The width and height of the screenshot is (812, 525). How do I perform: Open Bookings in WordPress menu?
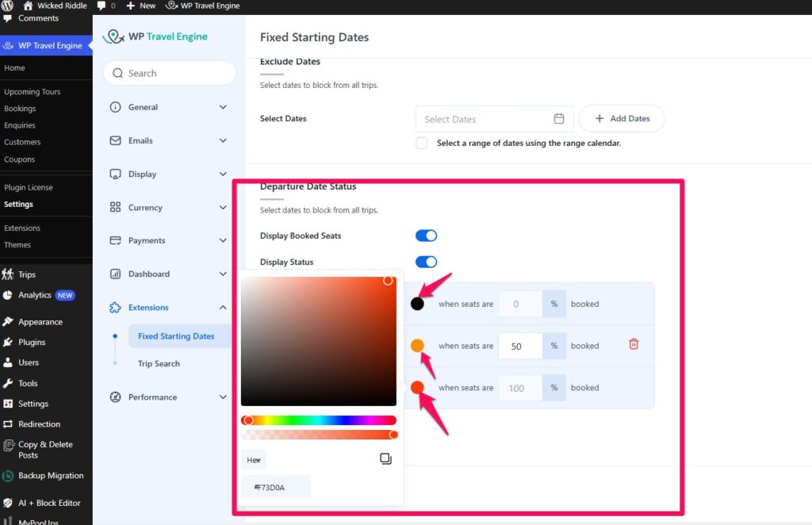click(20, 108)
